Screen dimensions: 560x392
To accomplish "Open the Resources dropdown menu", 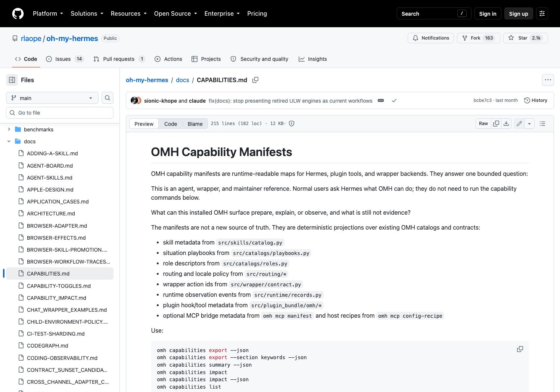I will point(128,13).
